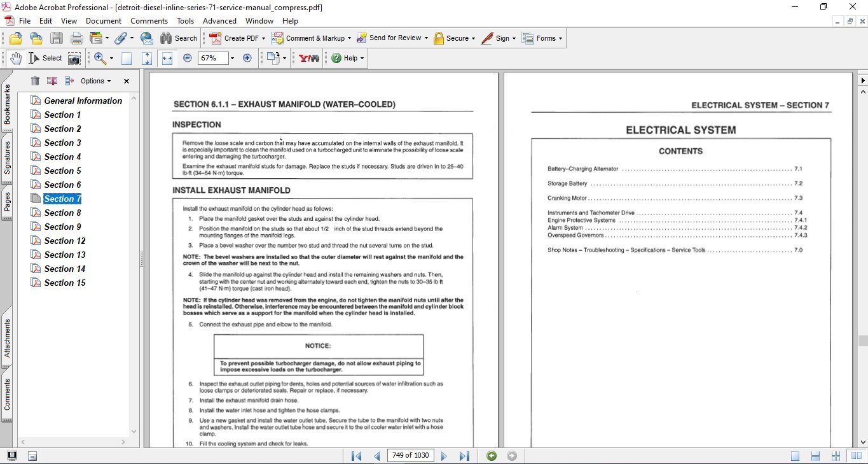Select the Hand tool
This screenshot has height=464, width=868.
[x=15, y=58]
